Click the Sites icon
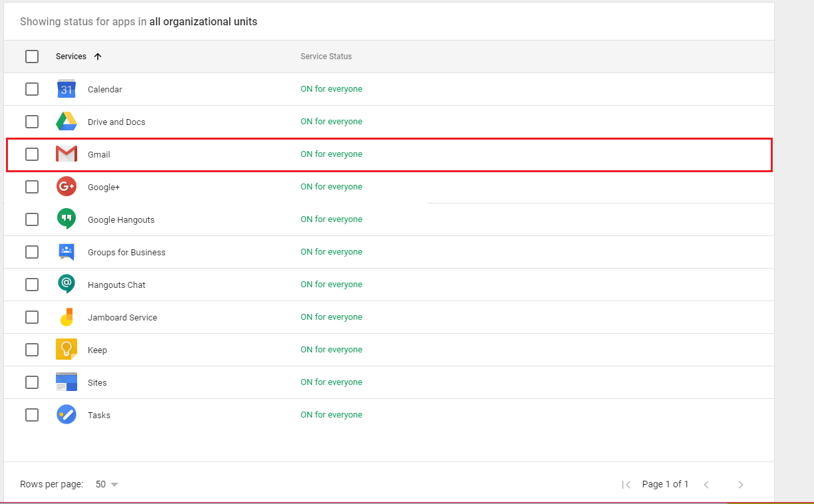Screen dimensions: 814x504 67,382
